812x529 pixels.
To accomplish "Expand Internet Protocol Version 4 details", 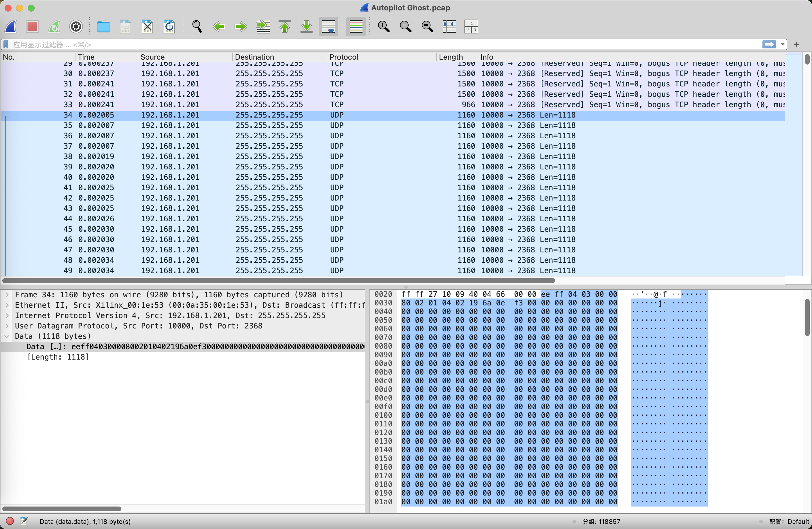I will (x=7, y=315).
